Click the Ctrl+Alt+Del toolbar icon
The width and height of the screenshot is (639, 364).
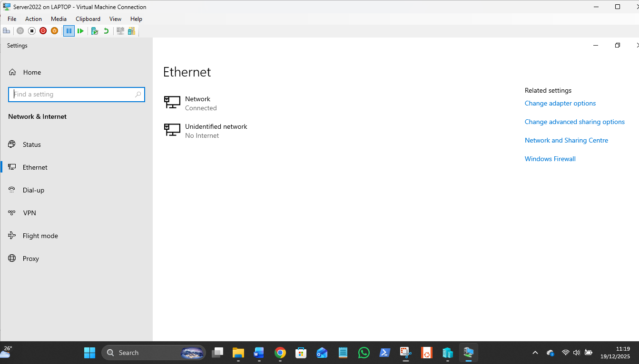[7, 31]
